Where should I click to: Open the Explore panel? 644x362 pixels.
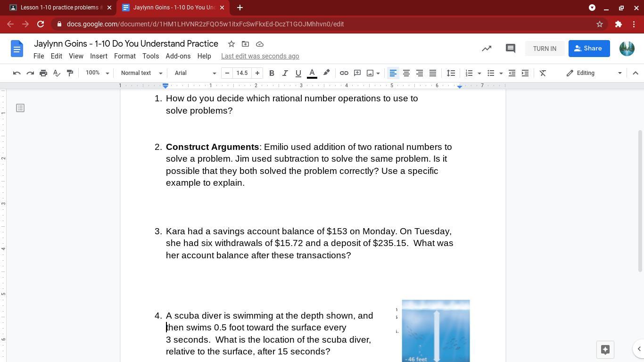click(x=605, y=349)
